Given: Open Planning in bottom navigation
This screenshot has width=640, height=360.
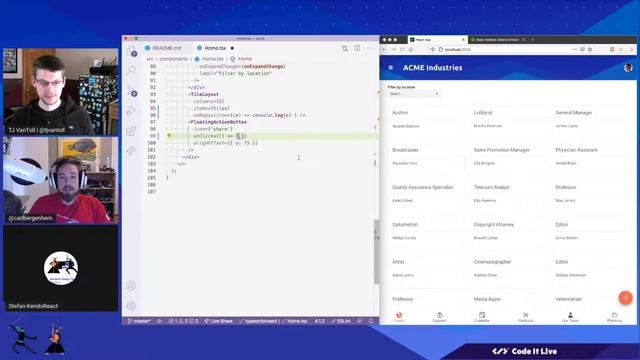Looking at the screenshot, I should click(x=614, y=317).
